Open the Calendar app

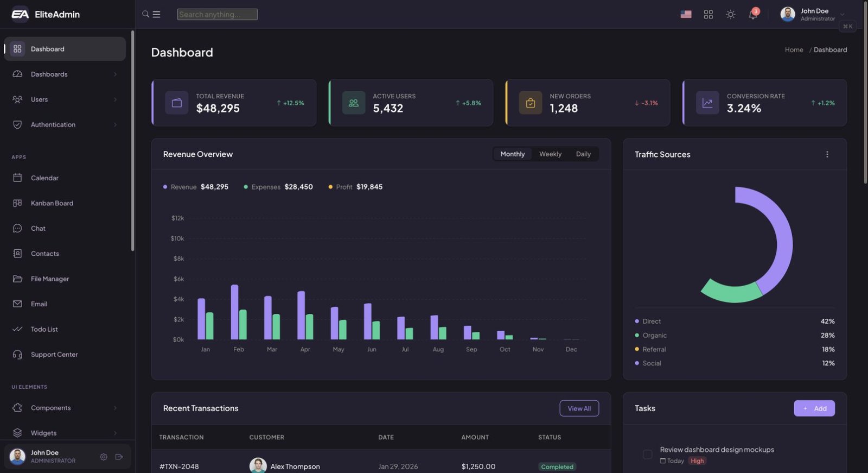click(65, 178)
